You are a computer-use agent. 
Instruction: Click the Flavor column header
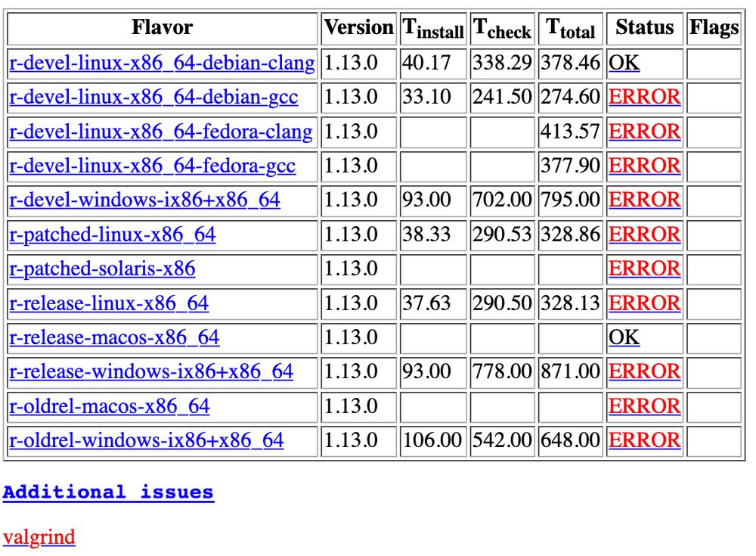pos(162,27)
